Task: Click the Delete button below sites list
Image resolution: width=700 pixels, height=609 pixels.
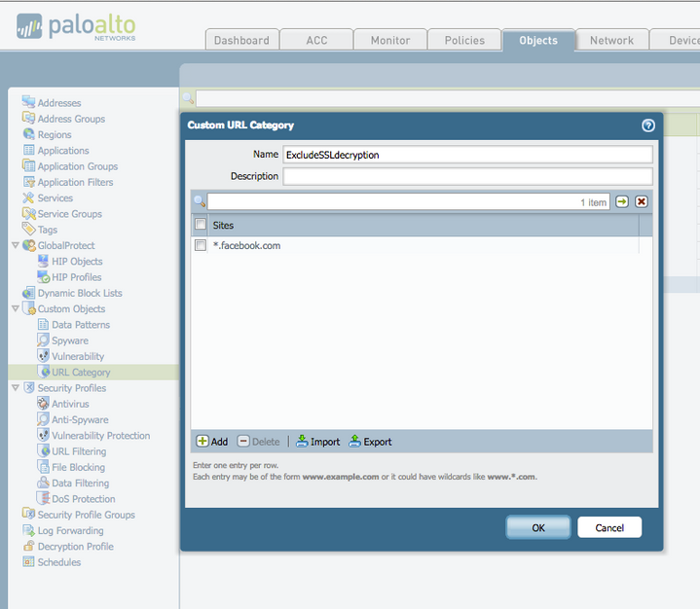Action: point(258,442)
